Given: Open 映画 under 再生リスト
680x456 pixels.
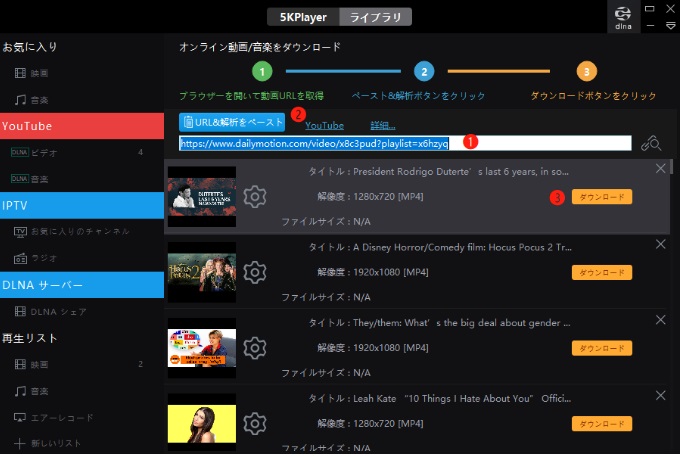Looking at the screenshot, I should [x=31, y=364].
